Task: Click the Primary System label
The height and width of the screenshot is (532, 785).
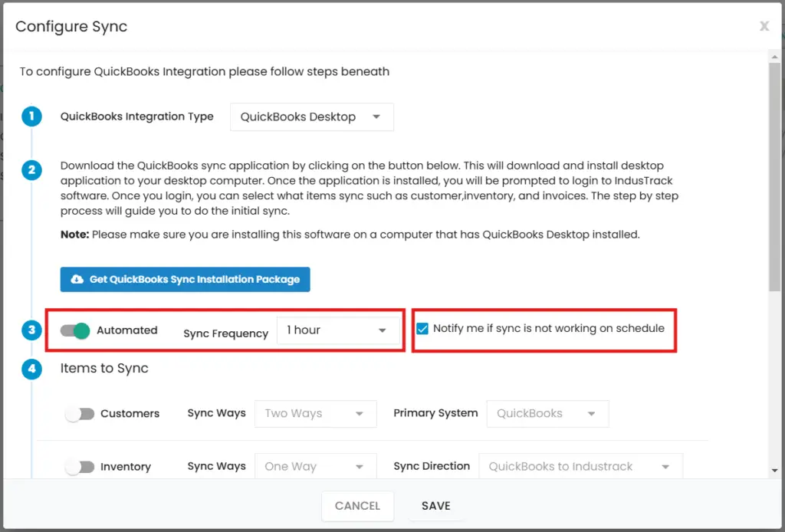Action: tap(435, 413)
